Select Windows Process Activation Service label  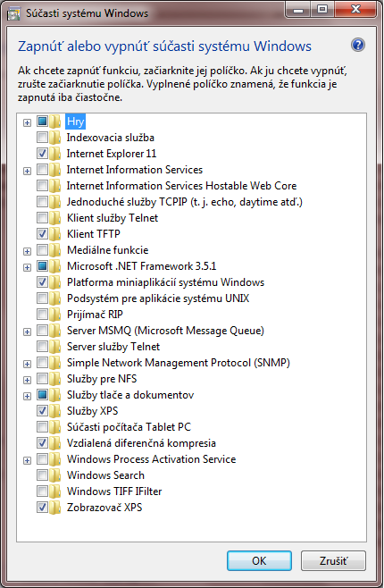pyautogui.click(x=151, y=459)
